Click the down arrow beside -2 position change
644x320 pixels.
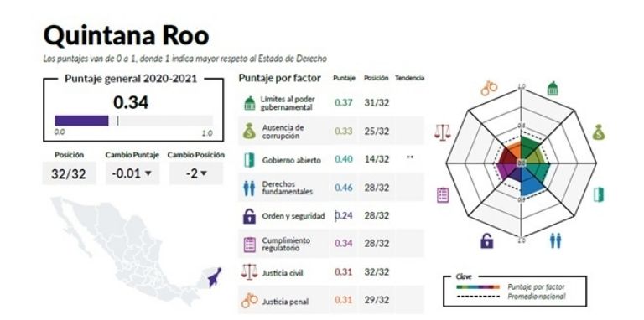[203, 173]
